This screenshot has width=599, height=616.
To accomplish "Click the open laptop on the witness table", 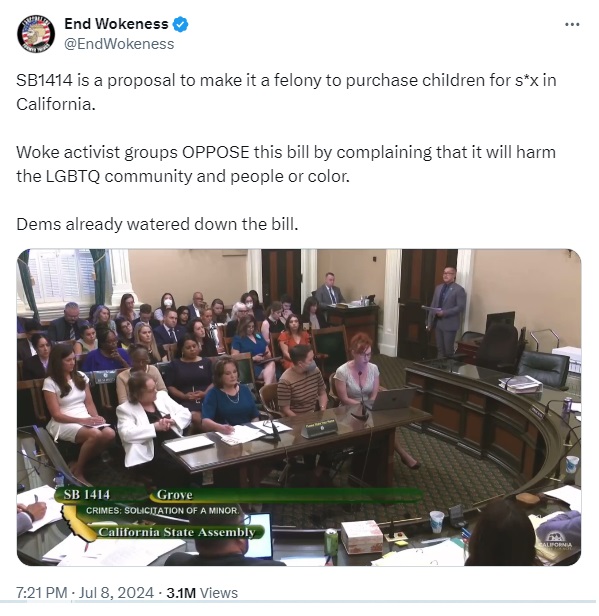I will (x=393, y=398).
